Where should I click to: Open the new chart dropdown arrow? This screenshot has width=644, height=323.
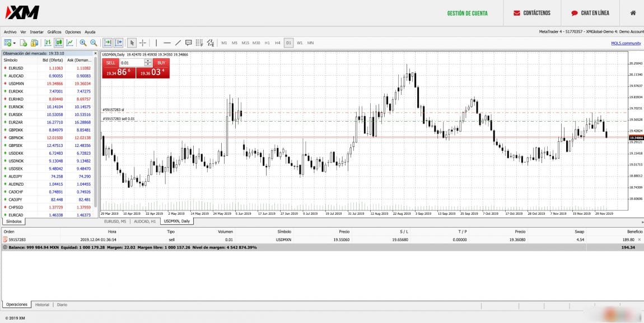(x=13, y=43)
